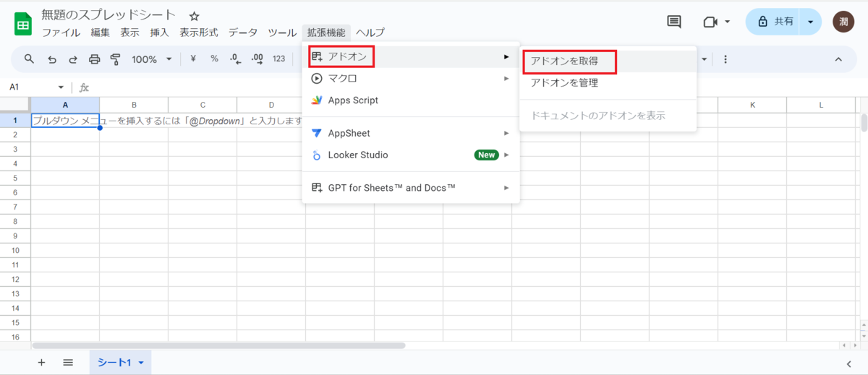Open the 123 number format menu
This screenshot has width=868, height=375.
pyautogui.click(x=279, y=59)
